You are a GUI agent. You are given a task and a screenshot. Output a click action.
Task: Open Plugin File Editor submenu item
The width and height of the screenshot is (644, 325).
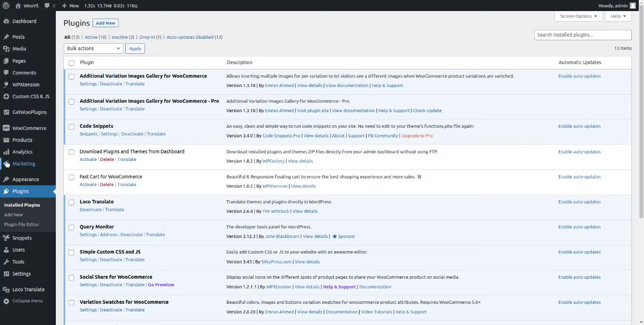pos(21,224)
